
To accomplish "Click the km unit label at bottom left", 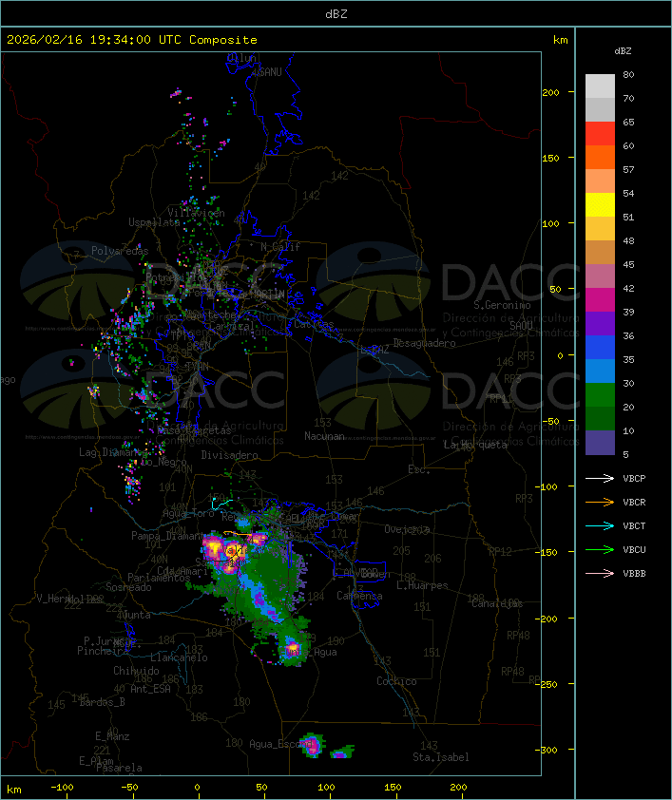I will point(13,790).
